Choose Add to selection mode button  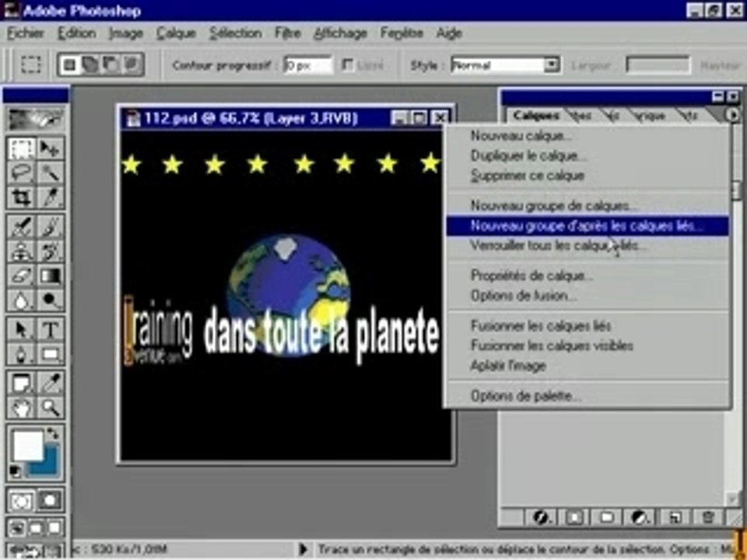pos(90,65)
